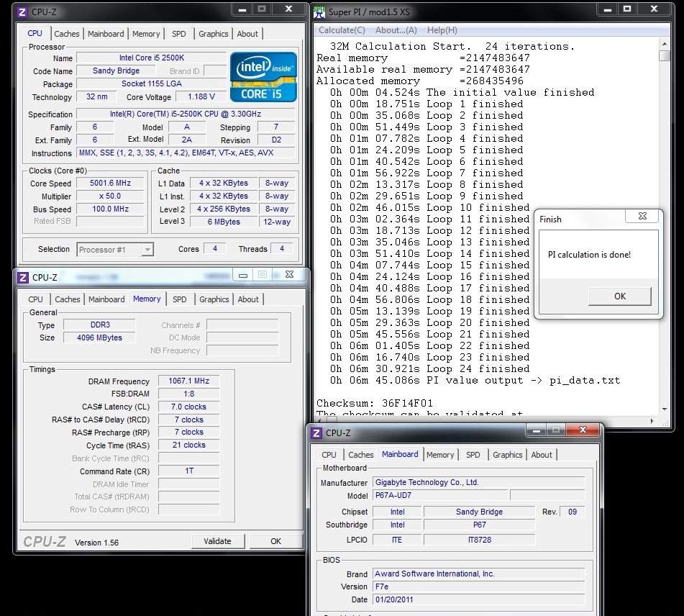Select the CPU tab in the timings CPU-Z window
This screenshot has width=684, height=616.
35,299
